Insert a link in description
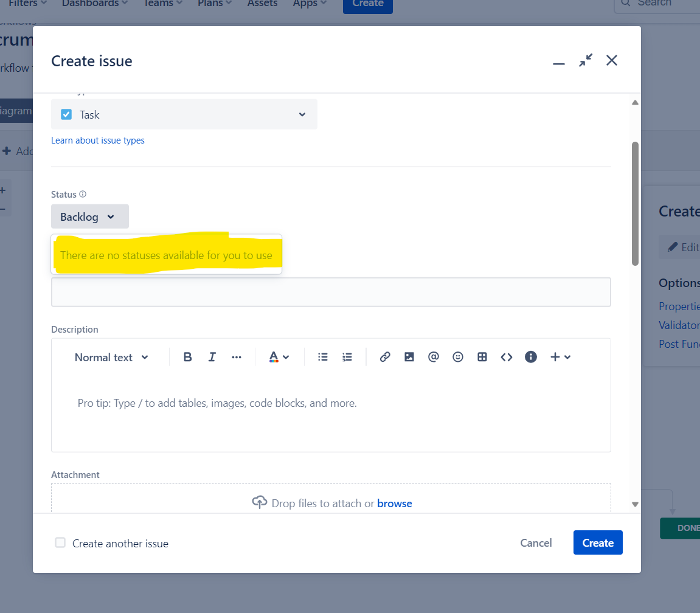This screenshot has height=613, width=700. pos(385,357)
